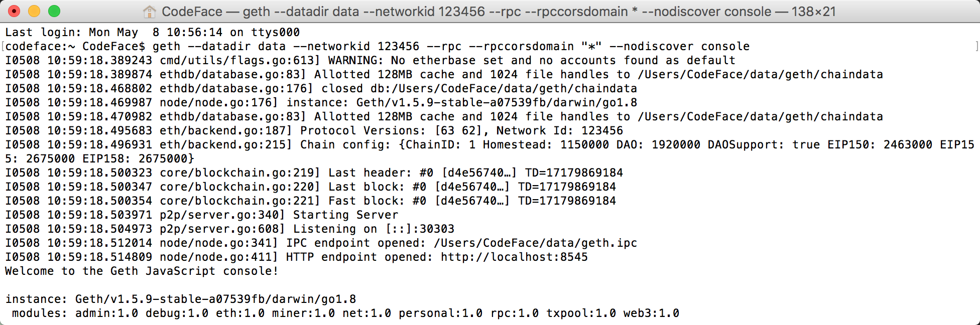
Task: Click the Last header block hash d4e56740
Action: (479, 173)
